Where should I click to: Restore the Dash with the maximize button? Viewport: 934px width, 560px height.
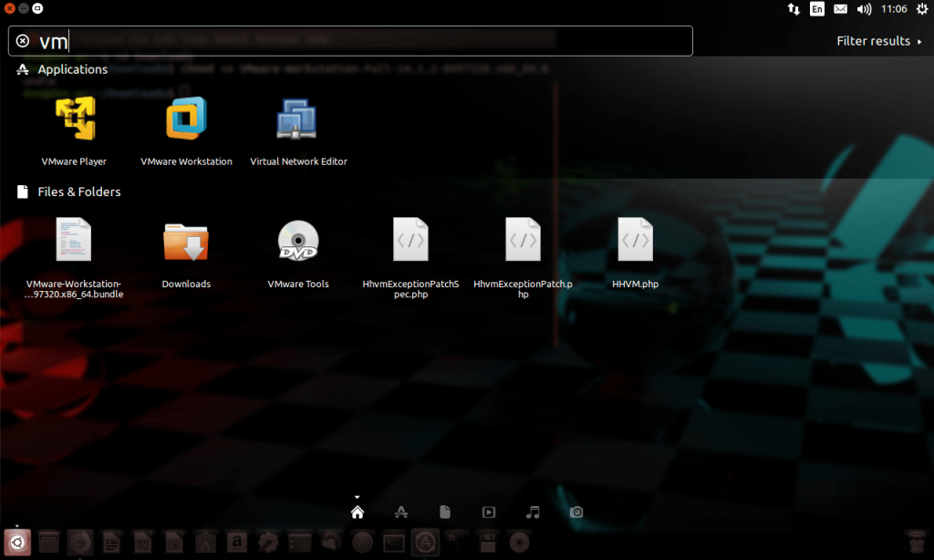tap(37, 8)
